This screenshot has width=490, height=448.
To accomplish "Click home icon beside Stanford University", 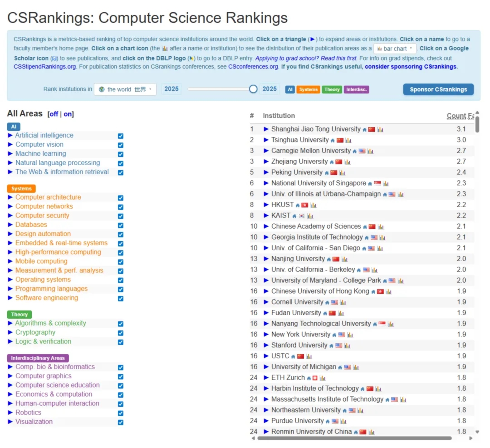I will [x=331, y=345].
